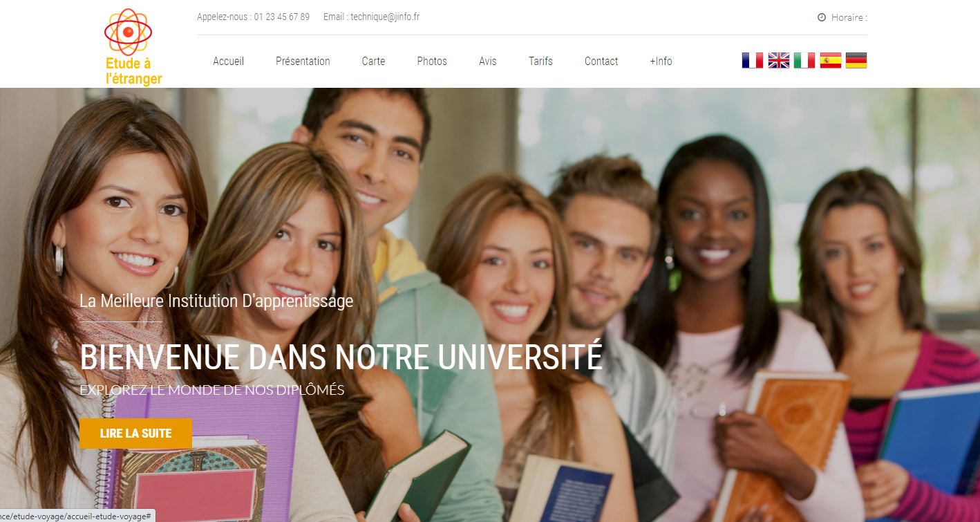Click the clock icon beside Horaire

[x=822, y=18]
